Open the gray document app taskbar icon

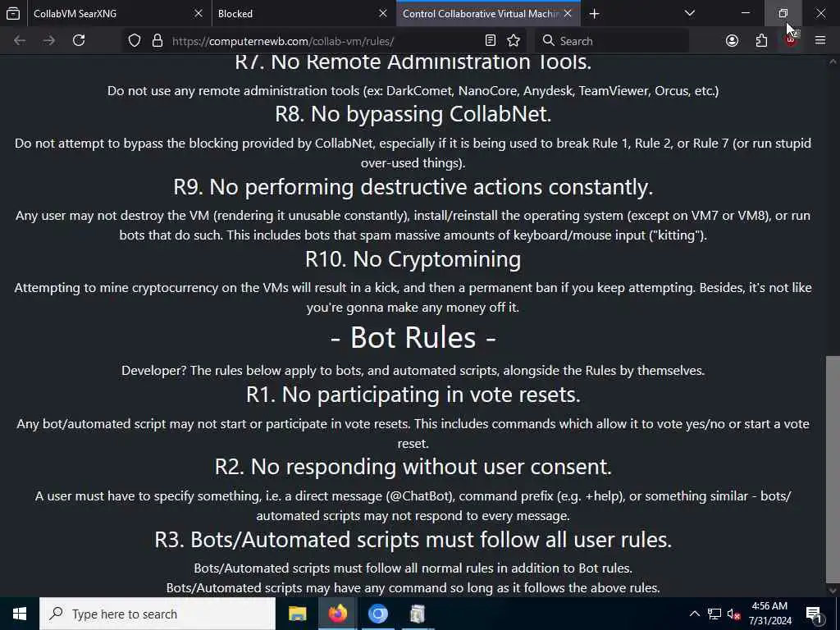tap(418, 614)
